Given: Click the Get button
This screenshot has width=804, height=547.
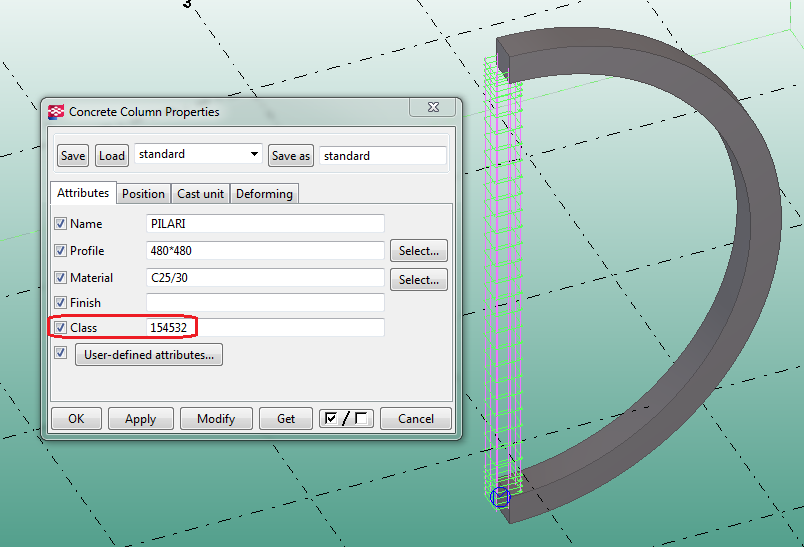Looking at the screenshot, I should [x=286, y=419].
